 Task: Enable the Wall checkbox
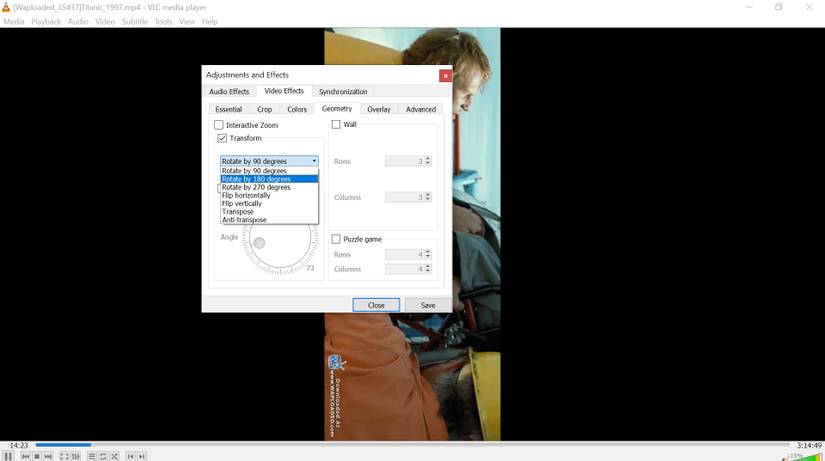click(336, 125)
